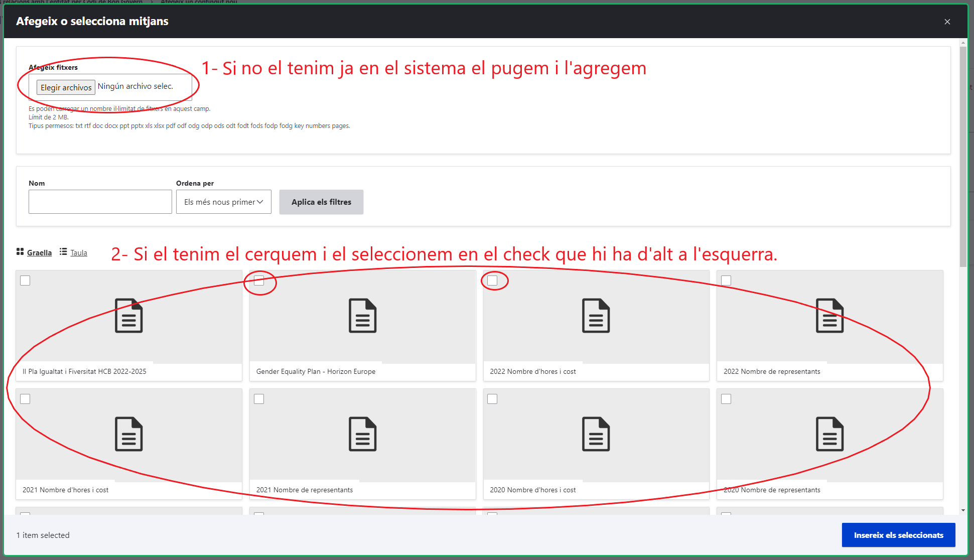974x560 pixels.
Task: Click Insereix els seleccionats button
Action: point(898,535)
